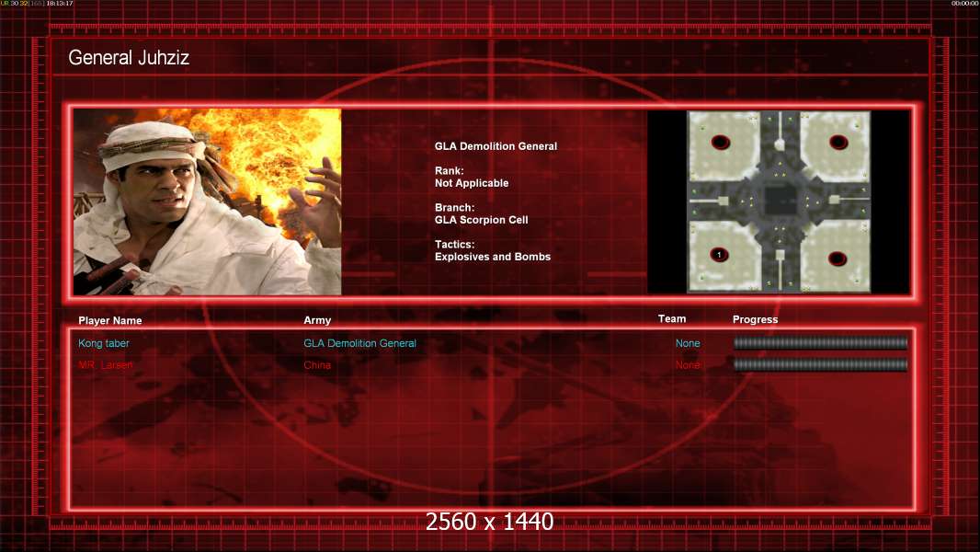Click the map preview thumbnail
This screenshot has height=552, width=980.
(779, 201)
